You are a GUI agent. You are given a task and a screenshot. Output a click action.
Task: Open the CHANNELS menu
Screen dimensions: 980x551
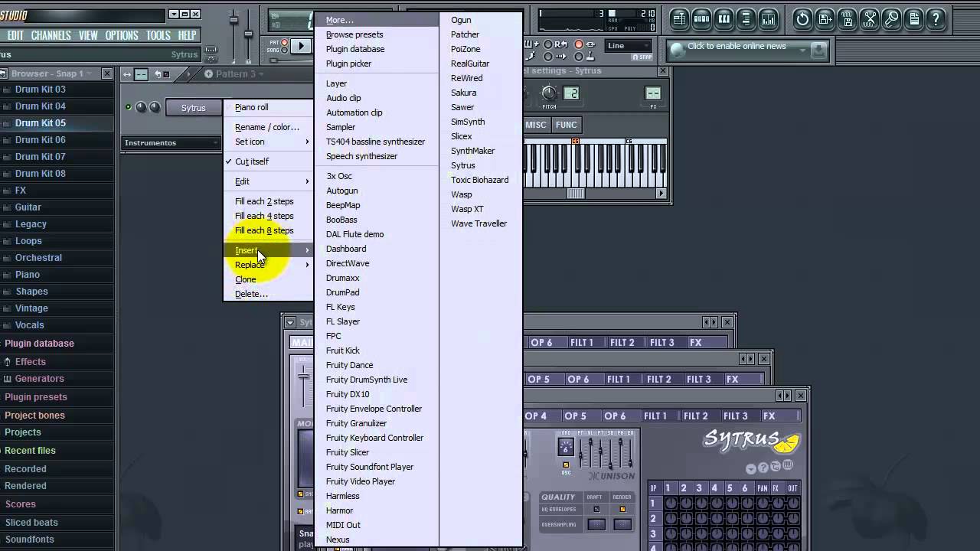(x=51, y=35)
